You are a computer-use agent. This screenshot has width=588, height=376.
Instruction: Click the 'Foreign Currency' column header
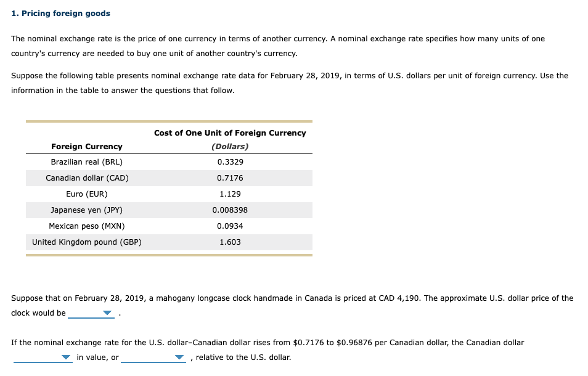[x=86, y=146]
